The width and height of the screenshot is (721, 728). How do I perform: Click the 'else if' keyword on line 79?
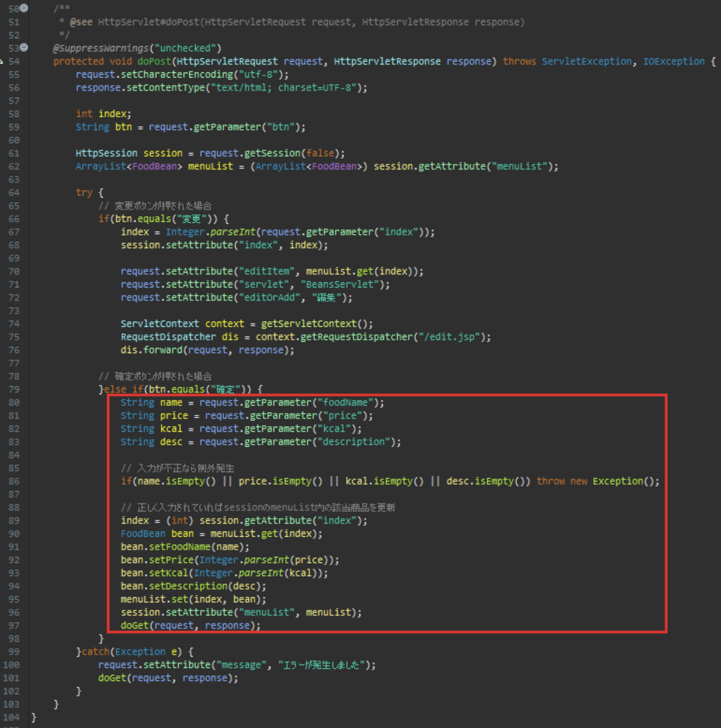point(124,390)
